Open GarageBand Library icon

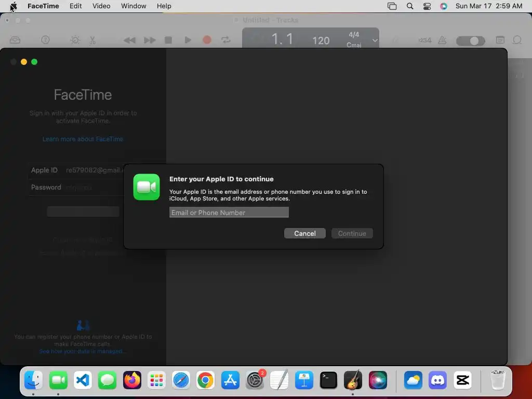(15, 40)
